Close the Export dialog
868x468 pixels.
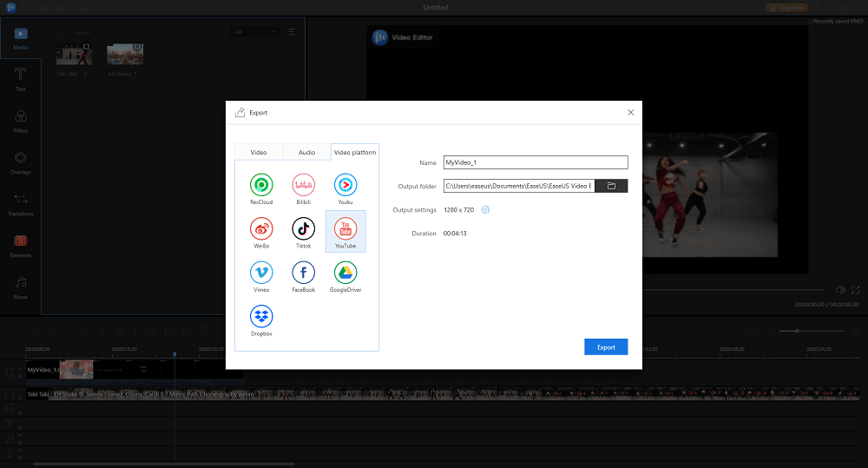pos(630,112)
